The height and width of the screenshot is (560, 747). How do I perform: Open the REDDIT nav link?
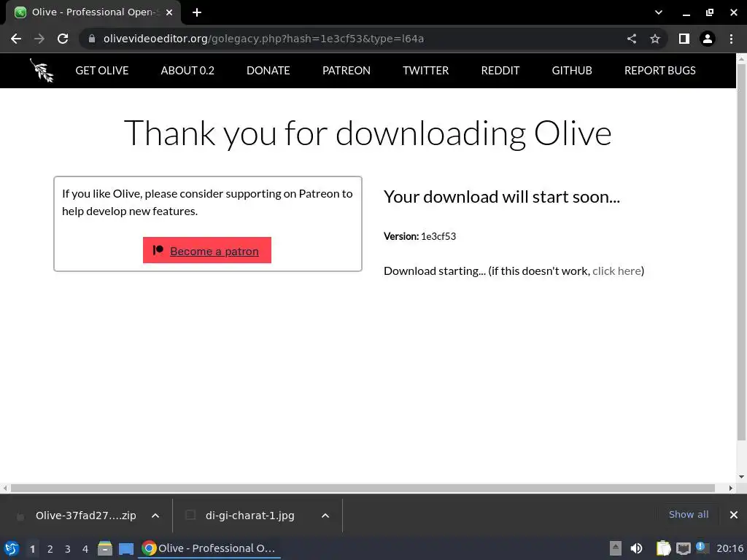pyautogui.click(x=500, y=71)
